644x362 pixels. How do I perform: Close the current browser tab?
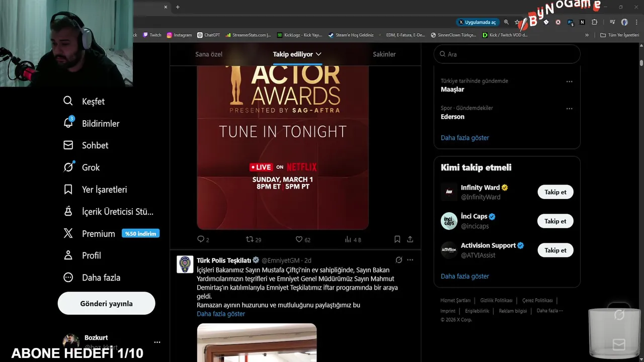166,7
